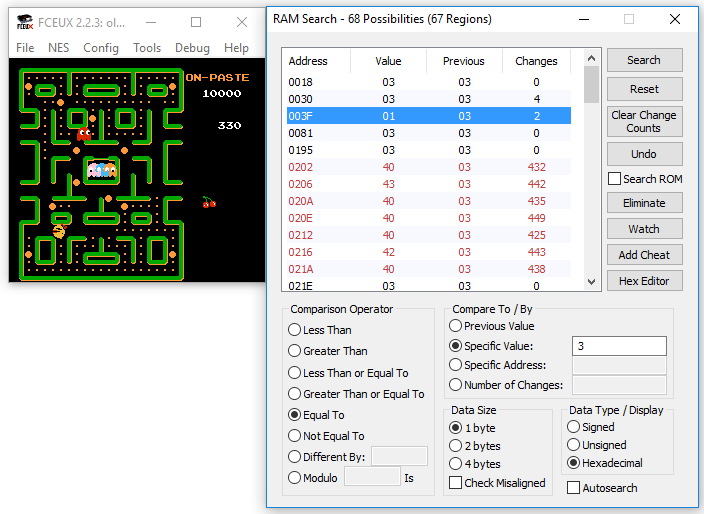Viewport: 704px width, 514px height.
Task: Click the scroll up arrow in results list
Action: click(592, 58)
